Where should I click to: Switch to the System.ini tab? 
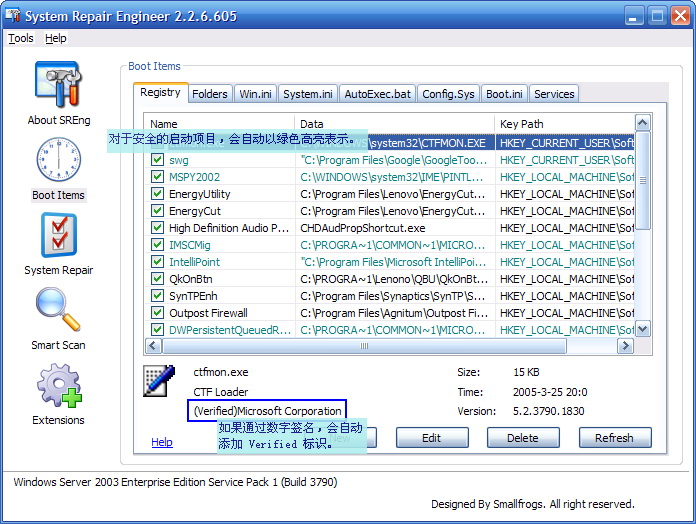tap(308, 94)
